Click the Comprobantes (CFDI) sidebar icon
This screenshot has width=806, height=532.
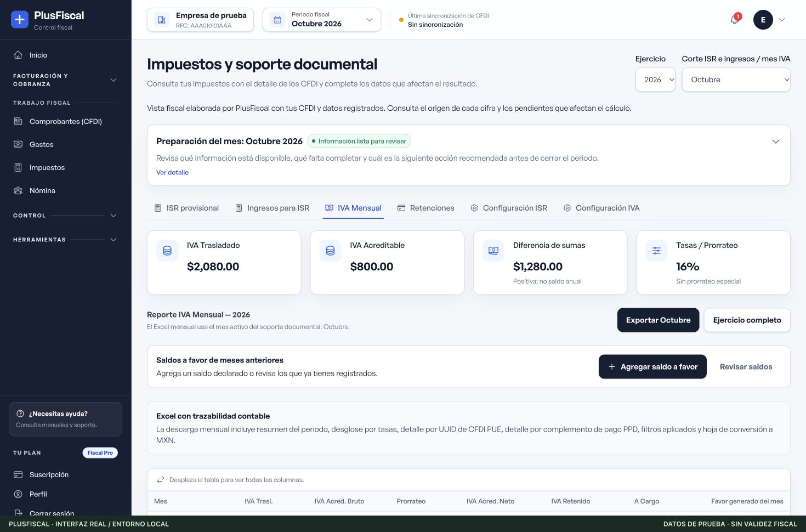[18, 121]
